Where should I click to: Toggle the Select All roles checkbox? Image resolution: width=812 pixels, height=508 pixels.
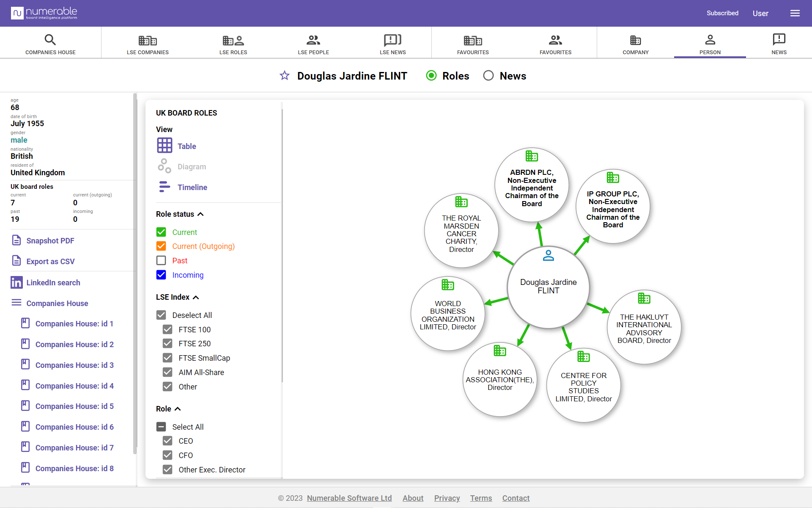(x=161, y=427)
